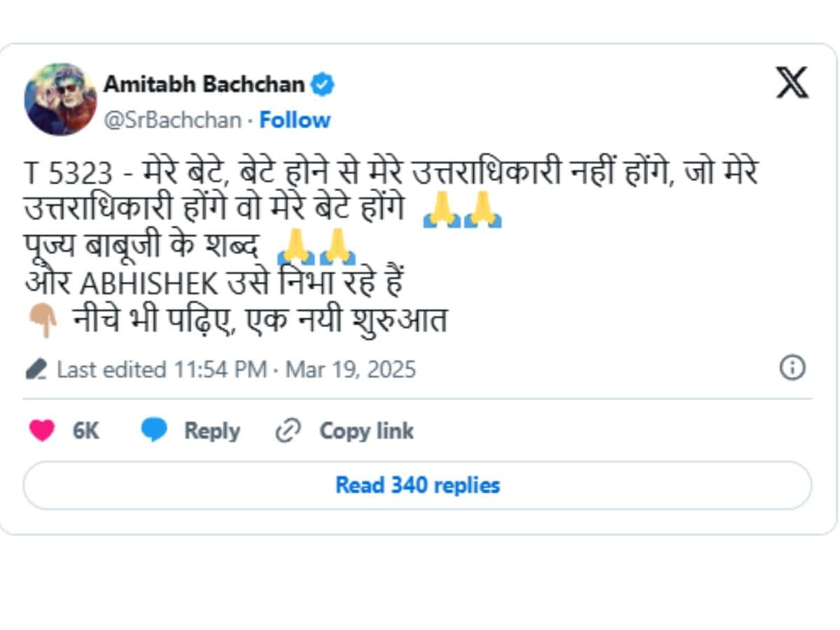
Task: Click the folded hands emoji after बेटे होंगे
Action: (x=463, y=210)
